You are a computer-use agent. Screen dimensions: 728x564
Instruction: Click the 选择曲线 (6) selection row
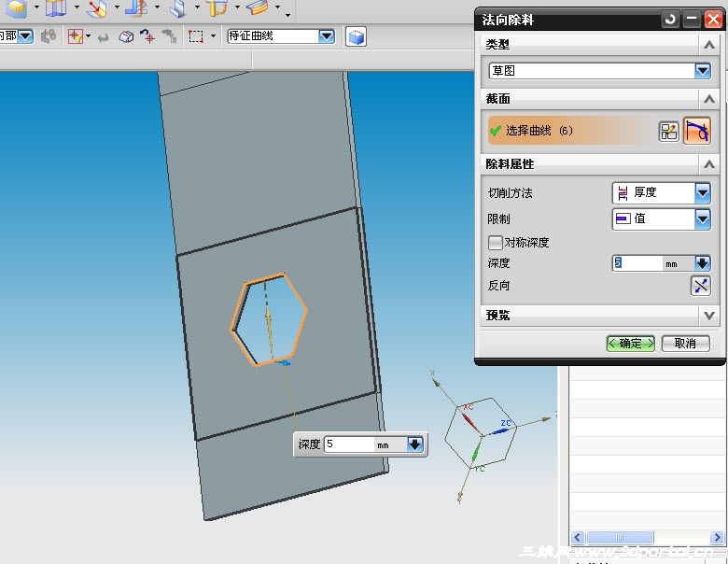tap(571, 131)
